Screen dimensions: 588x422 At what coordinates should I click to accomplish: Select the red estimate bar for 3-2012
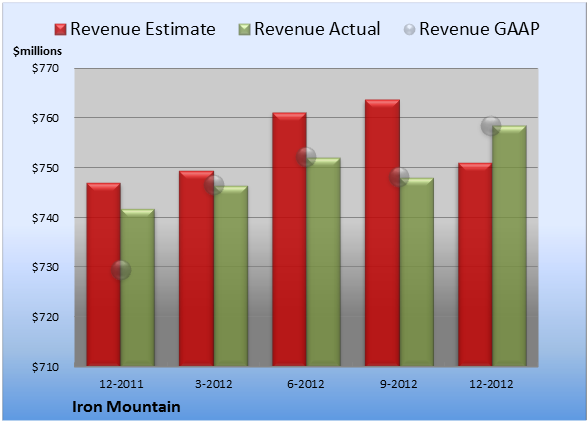pyautogui.click(x=196, y=268)
